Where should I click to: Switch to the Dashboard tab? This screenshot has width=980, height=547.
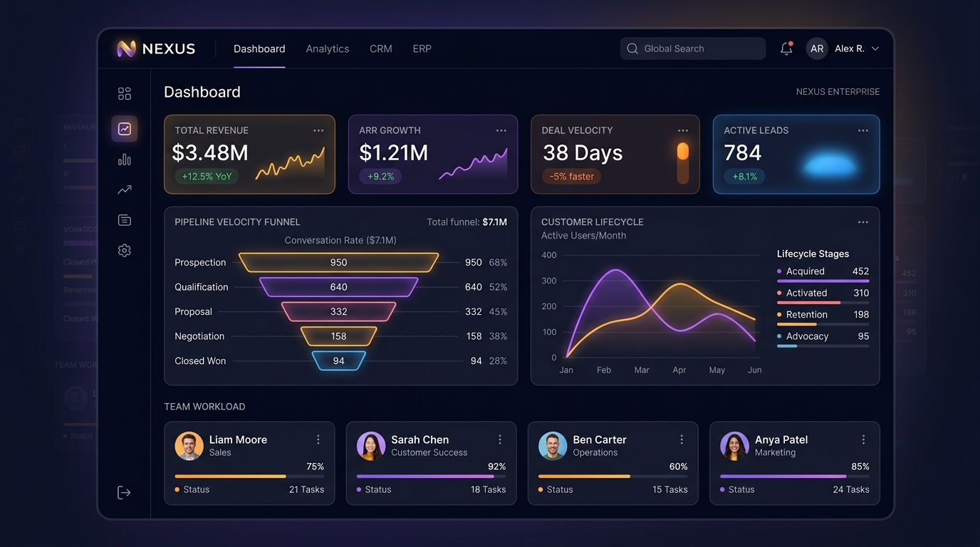[x=259, y=48]
